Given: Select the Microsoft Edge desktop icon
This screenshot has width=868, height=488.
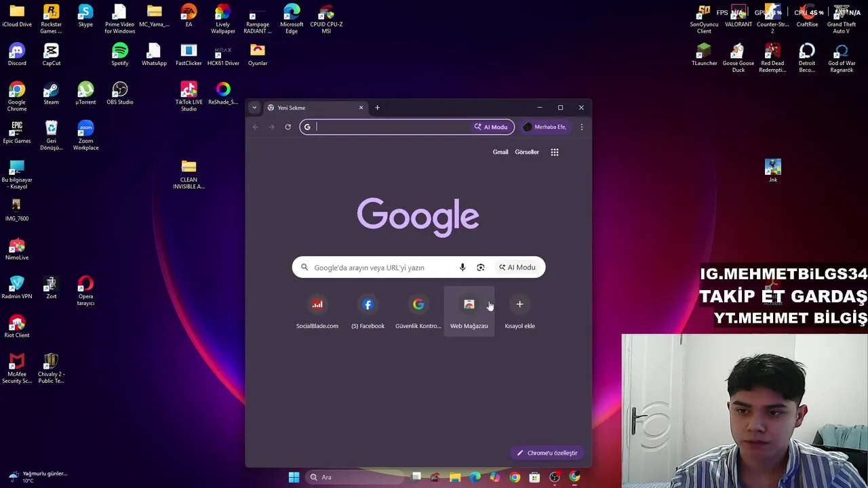Looking at the screenshot, I should click(292, 19).
